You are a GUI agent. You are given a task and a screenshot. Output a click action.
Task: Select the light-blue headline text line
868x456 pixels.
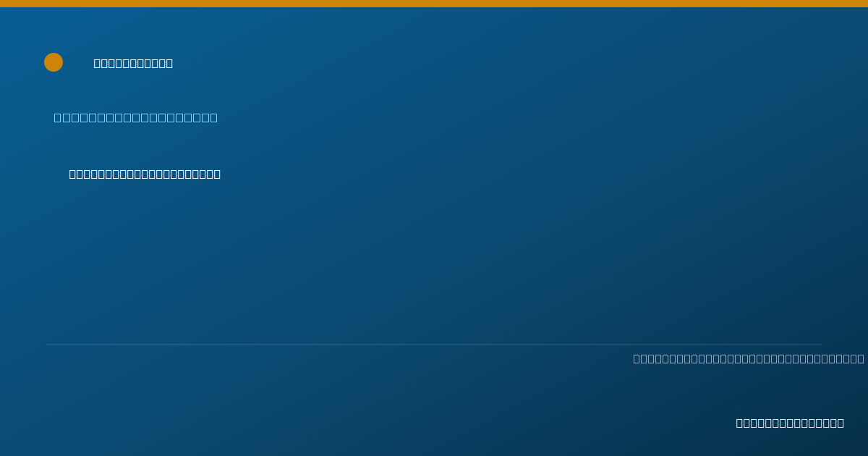[135, 117]
